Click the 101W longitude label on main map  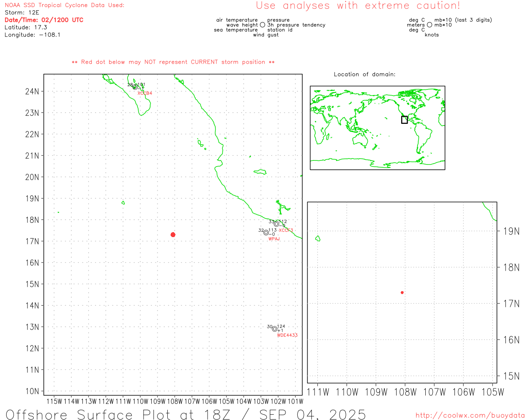295,401
